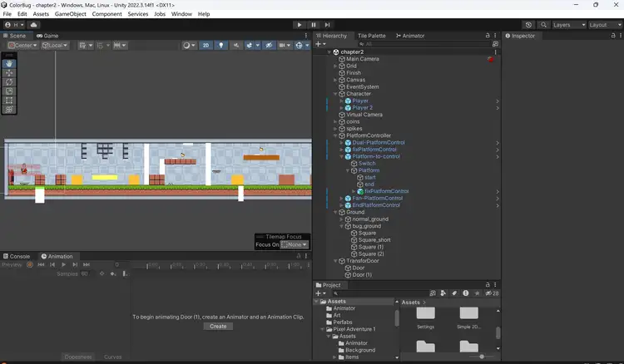Select the Rotate tool in Scene toolbar
Viewport: 624px width, 364px height.
click(x=9, y=81)
